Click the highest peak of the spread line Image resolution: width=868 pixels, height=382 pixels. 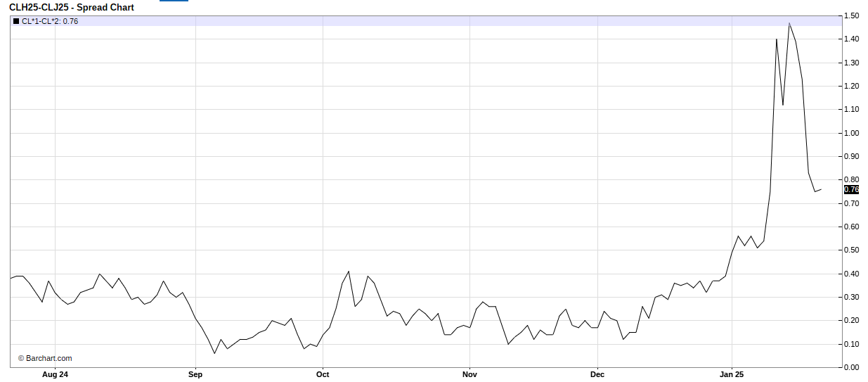(x=789, y=23)
